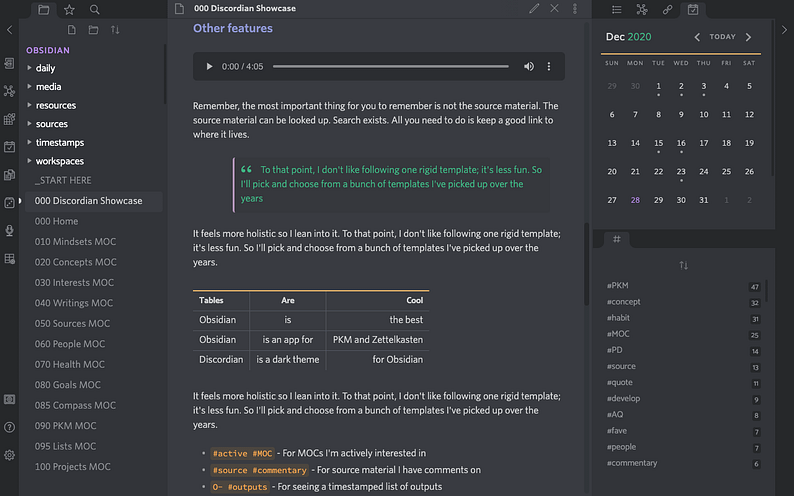Open the note's more options menu
Viewport: 794px width, 496px height.
tap(574, 9)
